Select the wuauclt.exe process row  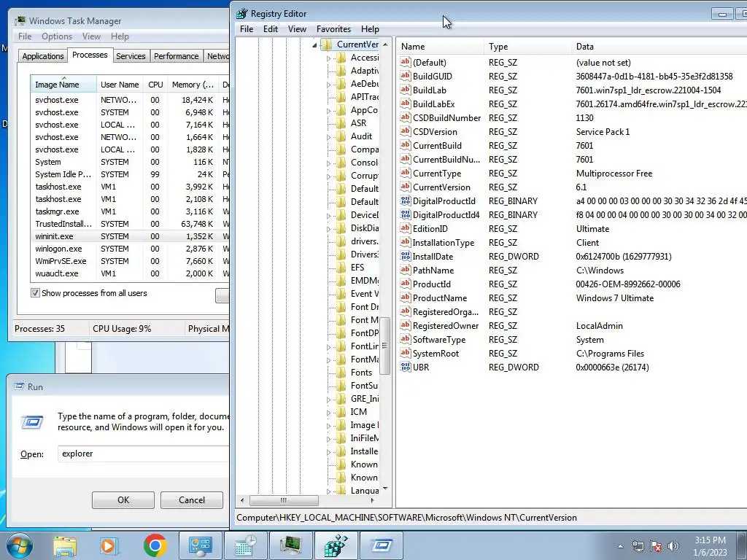tap(130, 273)
